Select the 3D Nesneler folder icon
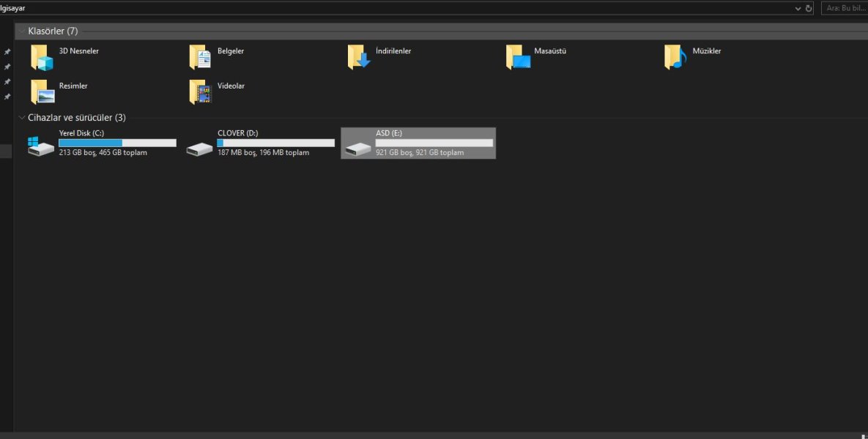The height and width of the screenshot is (439, 868). click(x=42, y=58)
